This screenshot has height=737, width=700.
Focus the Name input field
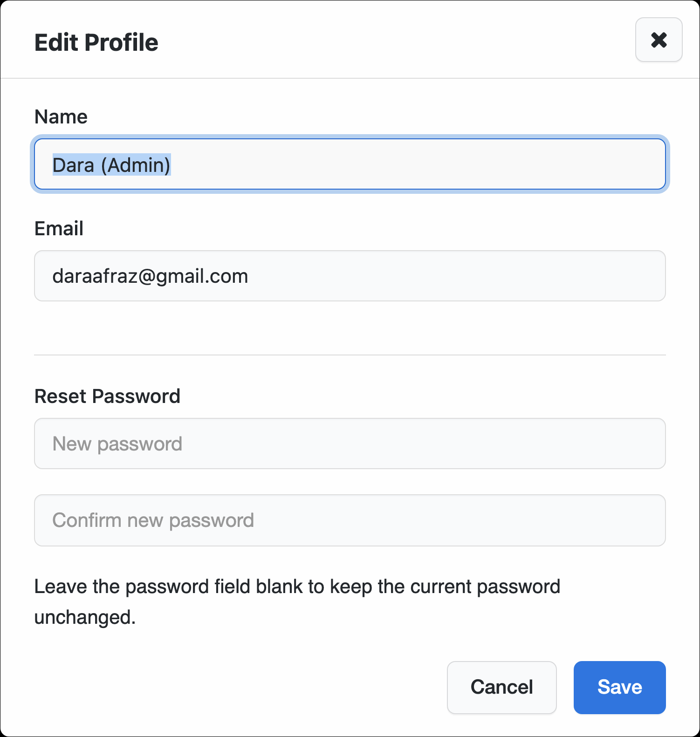[x=350, y=164]
